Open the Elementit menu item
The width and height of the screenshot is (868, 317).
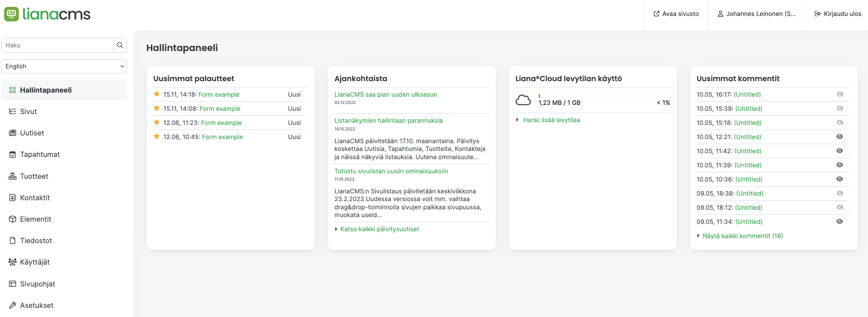(64, 219)
